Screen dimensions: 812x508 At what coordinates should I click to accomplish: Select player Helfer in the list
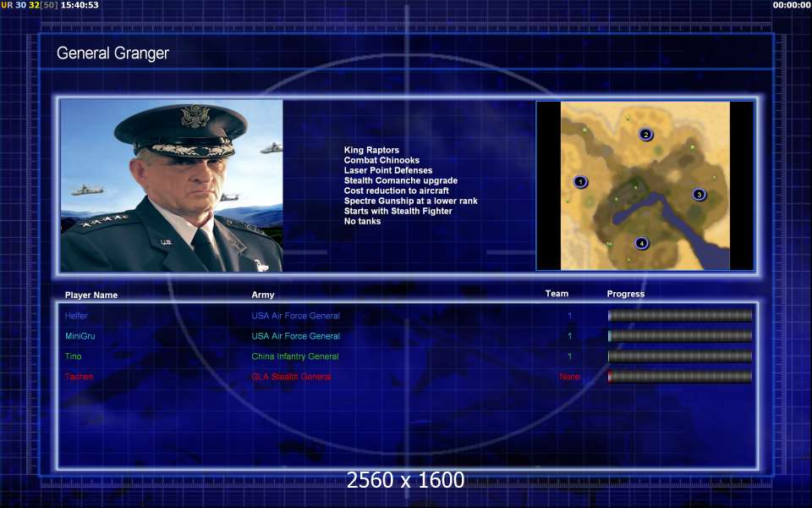[76, 316]
